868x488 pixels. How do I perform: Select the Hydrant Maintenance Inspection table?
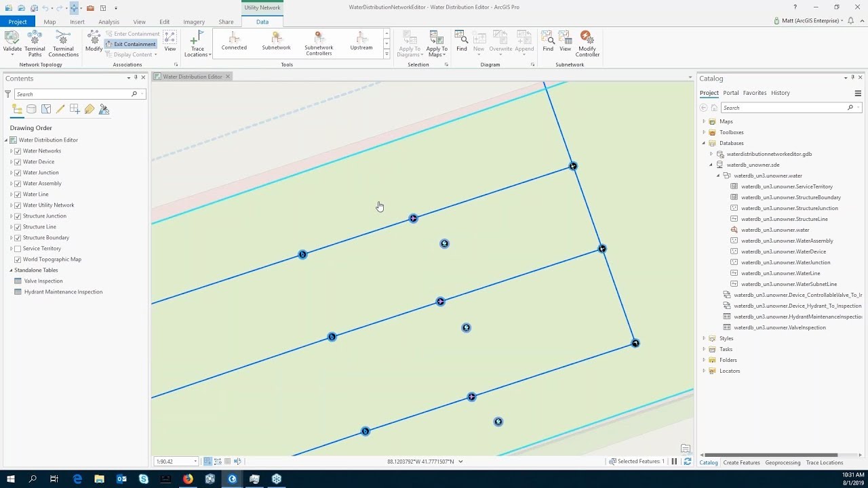(63, 292)
